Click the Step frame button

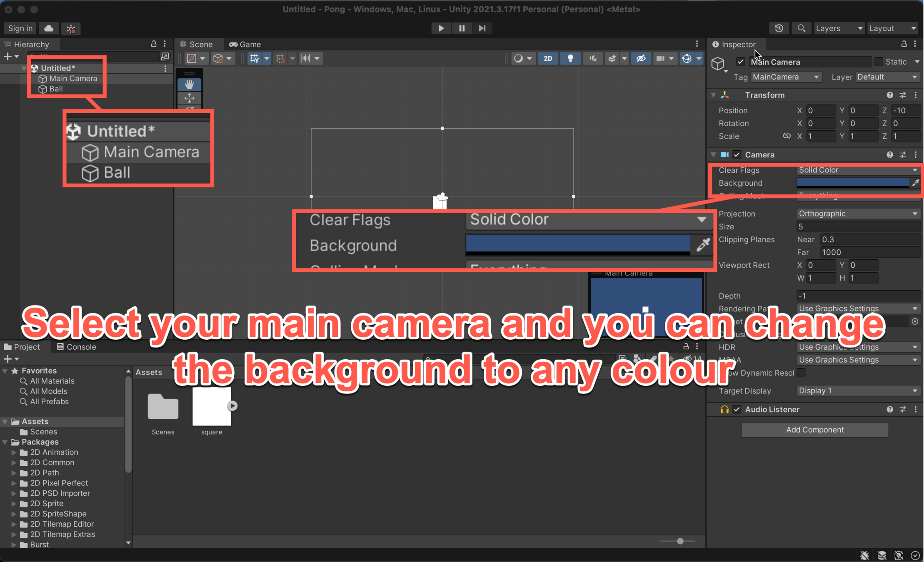tap(482, 28)
